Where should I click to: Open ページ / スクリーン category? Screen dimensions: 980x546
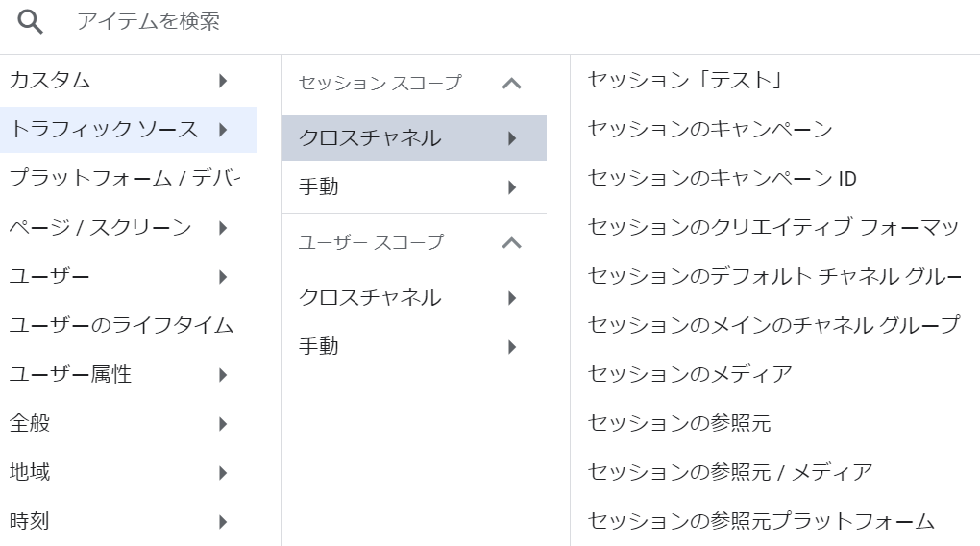pyautogui.click(x=129, y=228)
